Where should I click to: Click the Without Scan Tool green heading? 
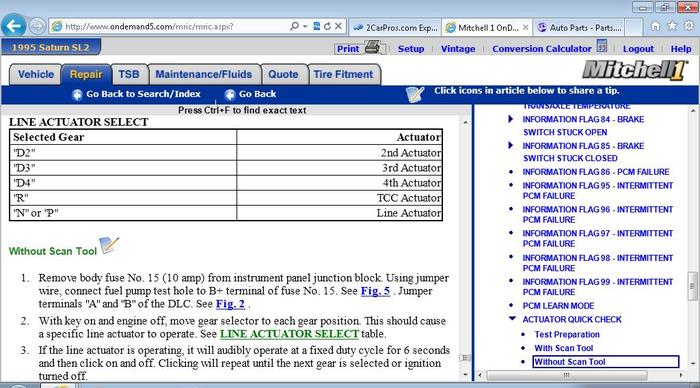tap(53, 251)
